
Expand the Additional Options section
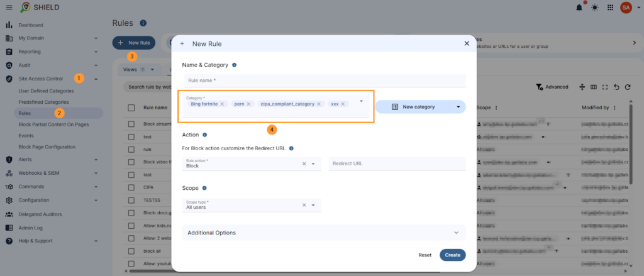point(456,233)
